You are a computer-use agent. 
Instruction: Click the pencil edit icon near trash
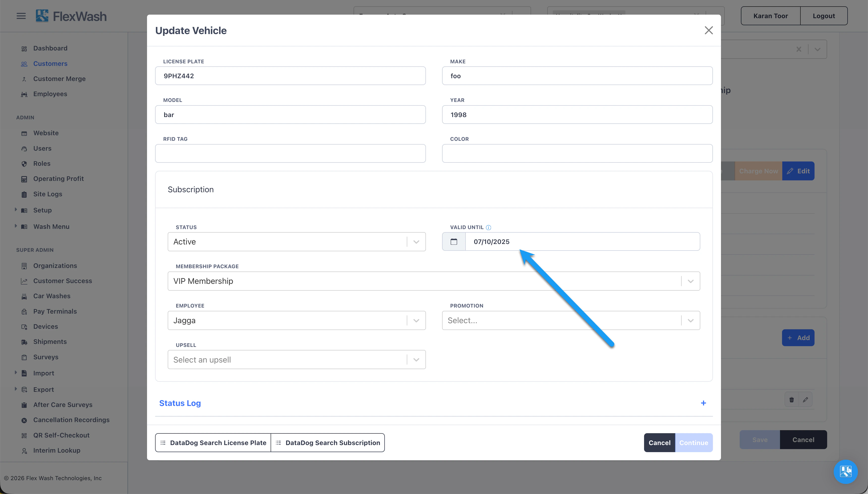(x=805, y=400)
